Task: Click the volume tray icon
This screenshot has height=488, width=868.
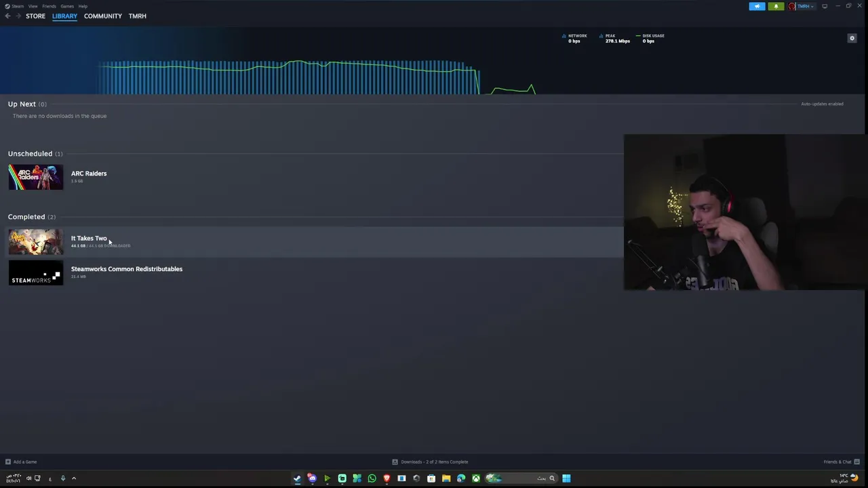Action: 28,479
